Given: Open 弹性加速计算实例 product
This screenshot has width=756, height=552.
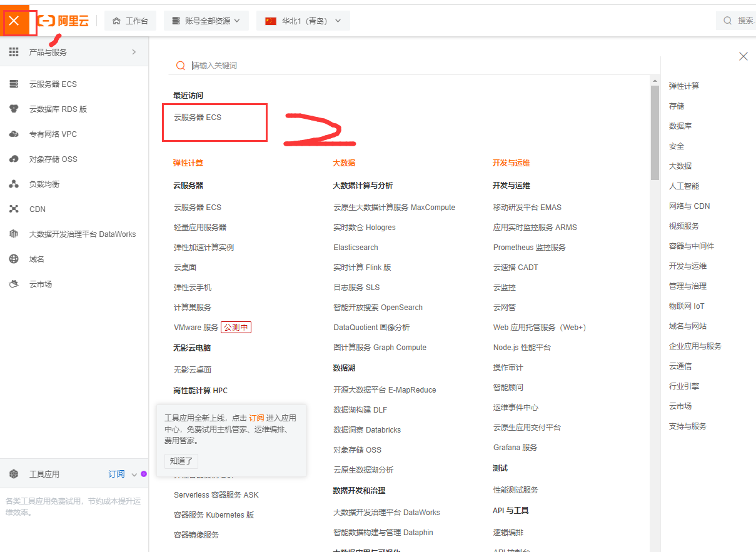Looking at the screenshot, I should (204, 247).
